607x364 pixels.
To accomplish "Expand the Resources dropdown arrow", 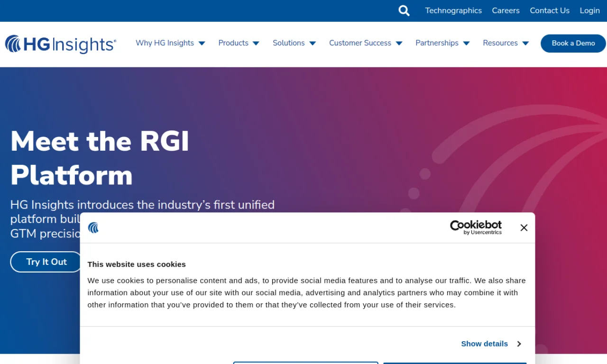I will (525, 43).
